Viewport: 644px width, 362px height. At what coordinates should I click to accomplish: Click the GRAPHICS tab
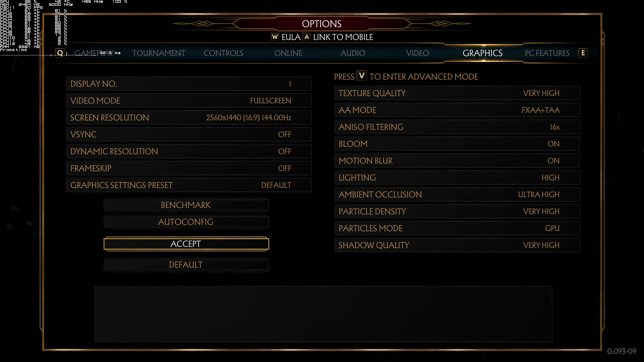coord(482,53)
